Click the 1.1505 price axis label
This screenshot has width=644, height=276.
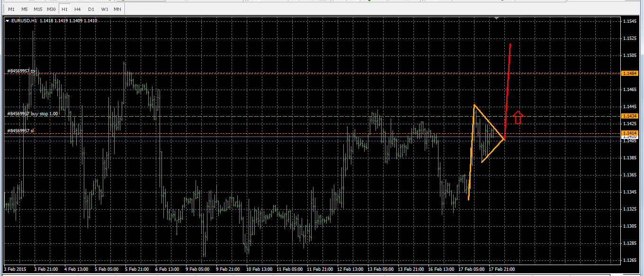pyautogui.click(x=630, y=55)
